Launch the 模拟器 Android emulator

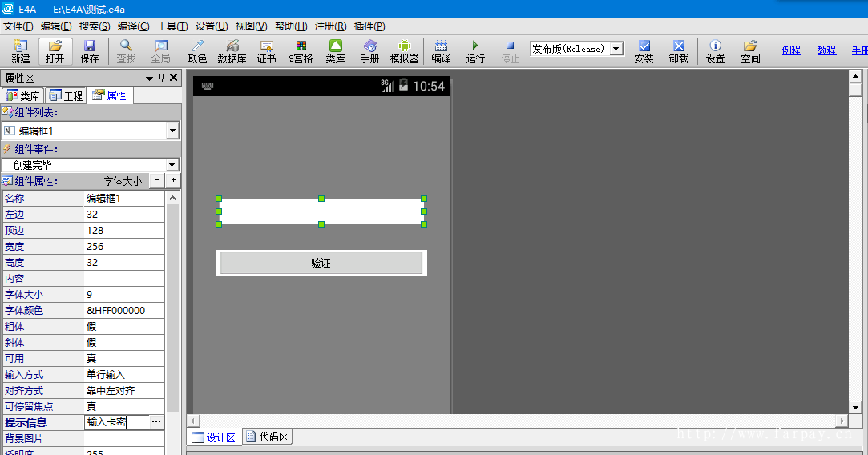[x=404, y=51]
